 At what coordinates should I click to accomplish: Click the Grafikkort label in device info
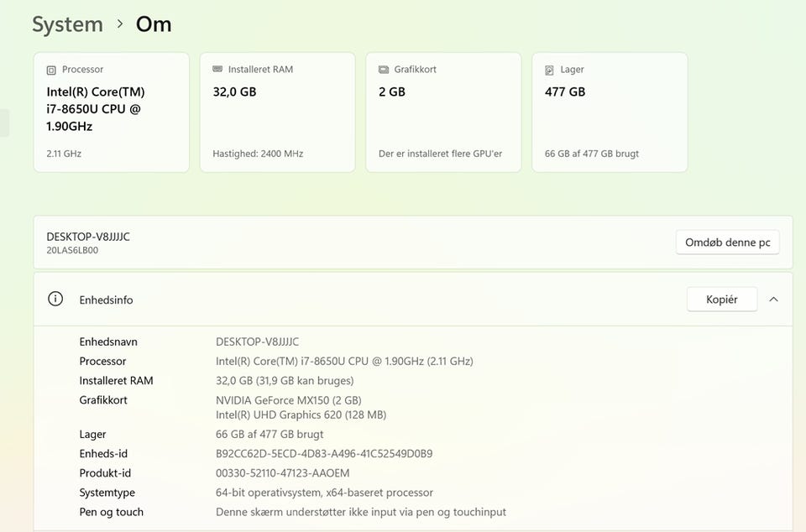coord(102,400)
